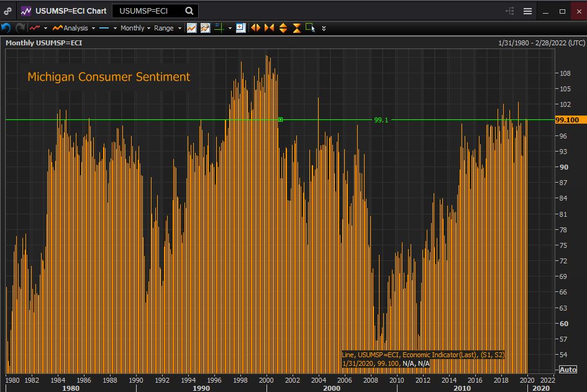Expand the Analysis dropdown
The width and height of the screenshot is (587, 392).
74,28
